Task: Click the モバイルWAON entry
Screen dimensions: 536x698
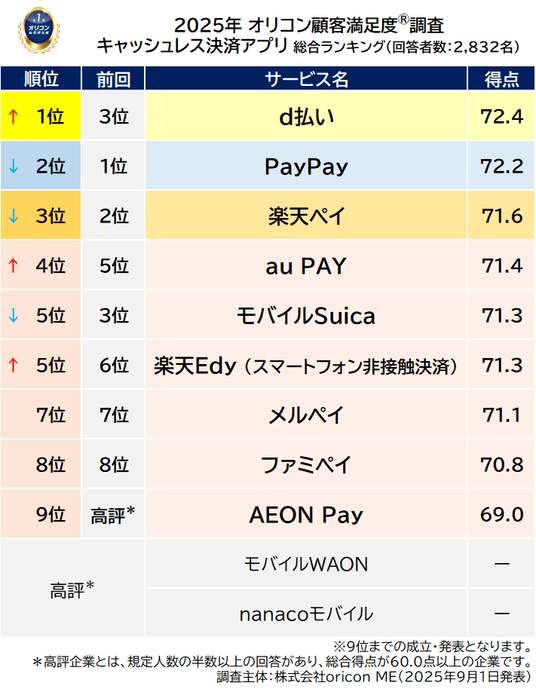Action: click(306, 564)
